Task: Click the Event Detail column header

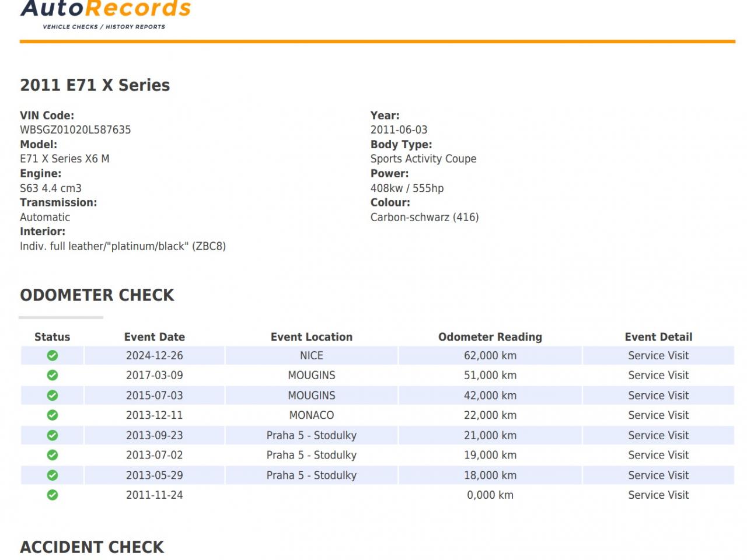Action: tap(658, 337)
